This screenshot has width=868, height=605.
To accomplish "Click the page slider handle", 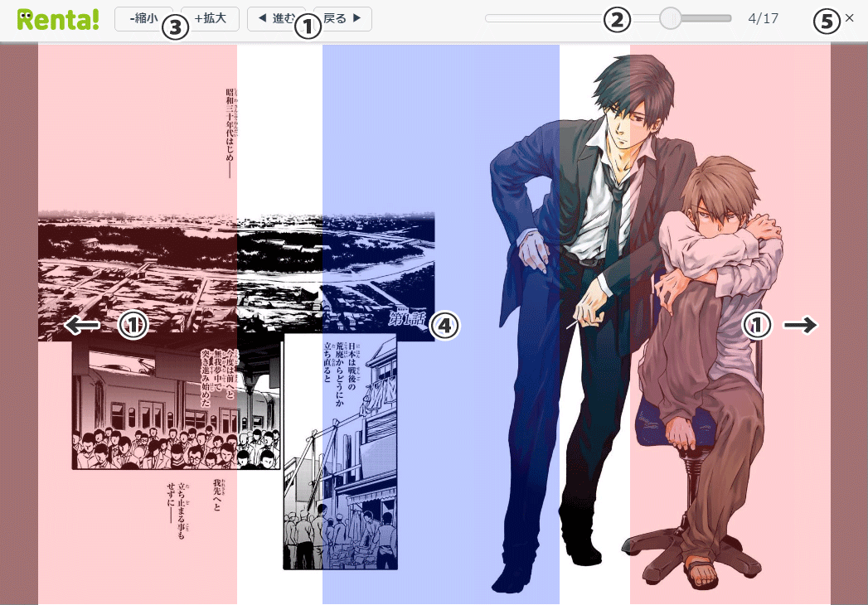I will tap(670, 18).
